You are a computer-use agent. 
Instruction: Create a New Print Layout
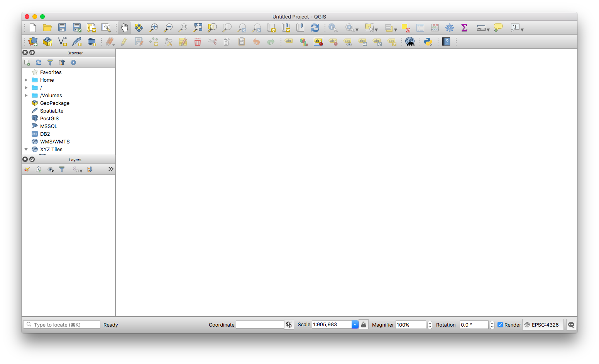click(91, 27)
